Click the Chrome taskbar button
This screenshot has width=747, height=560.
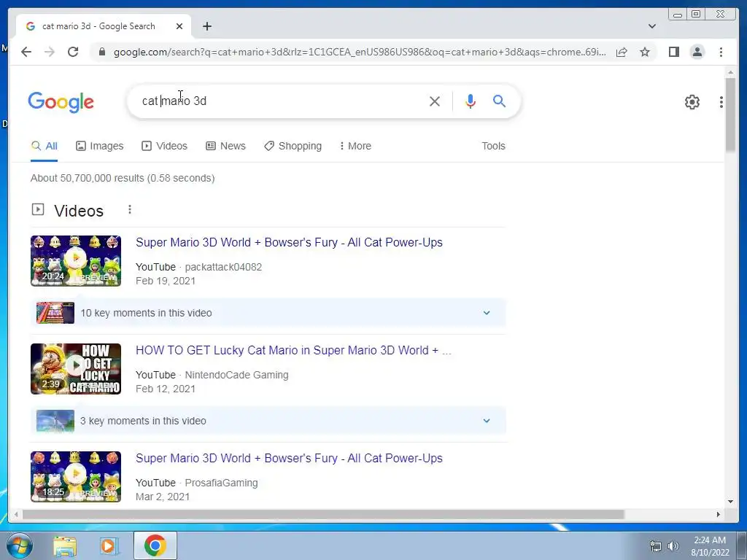155,545
